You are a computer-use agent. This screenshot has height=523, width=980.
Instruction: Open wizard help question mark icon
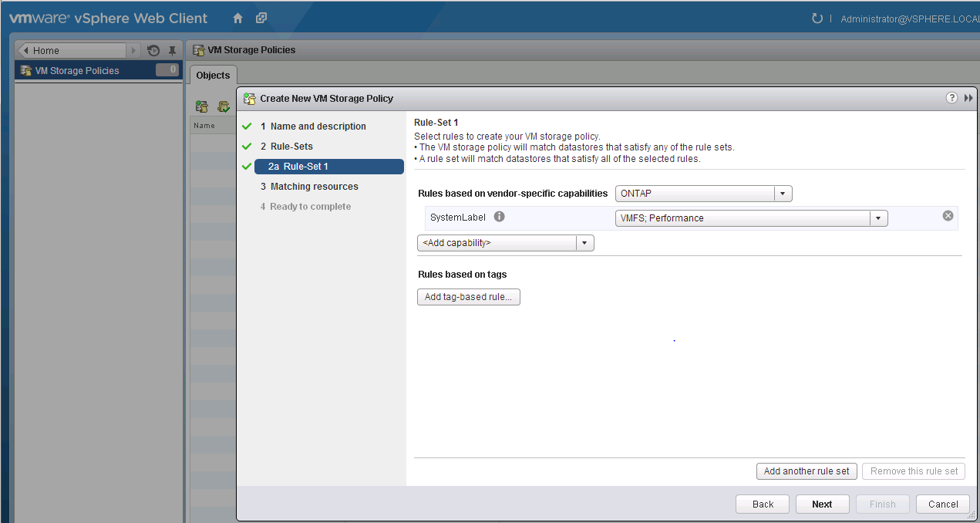pos(952,98)
